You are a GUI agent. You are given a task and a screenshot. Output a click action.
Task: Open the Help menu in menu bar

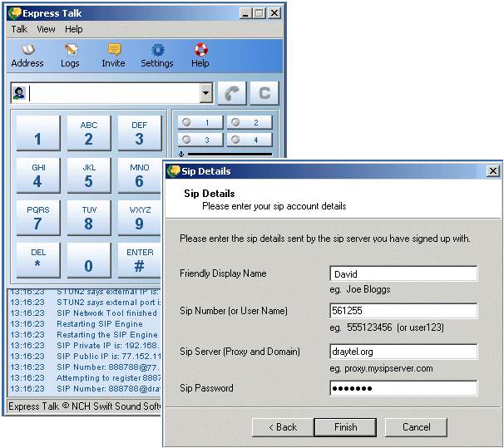point(74,29)
